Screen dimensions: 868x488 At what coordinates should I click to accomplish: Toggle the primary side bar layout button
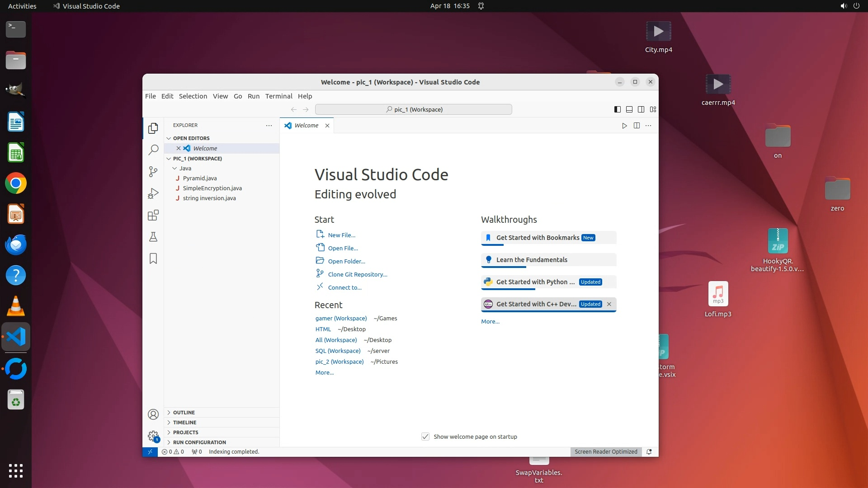point(618,109)
